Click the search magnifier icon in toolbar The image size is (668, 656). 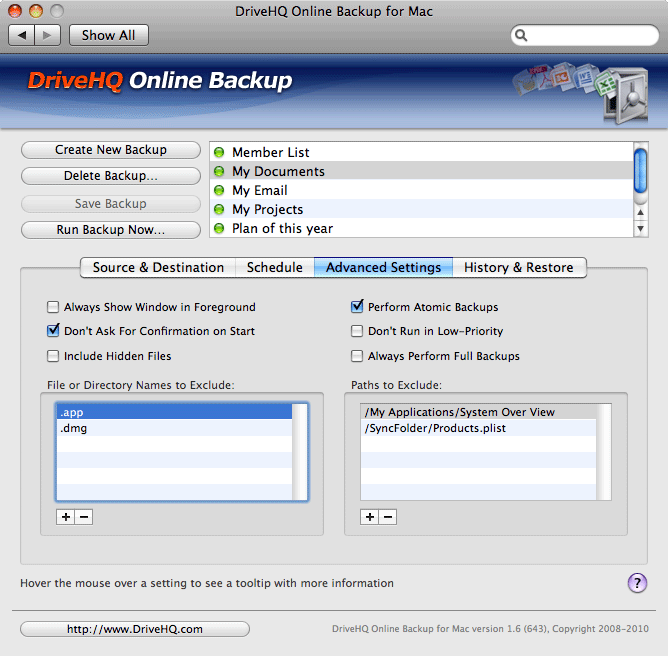[521, 36]
